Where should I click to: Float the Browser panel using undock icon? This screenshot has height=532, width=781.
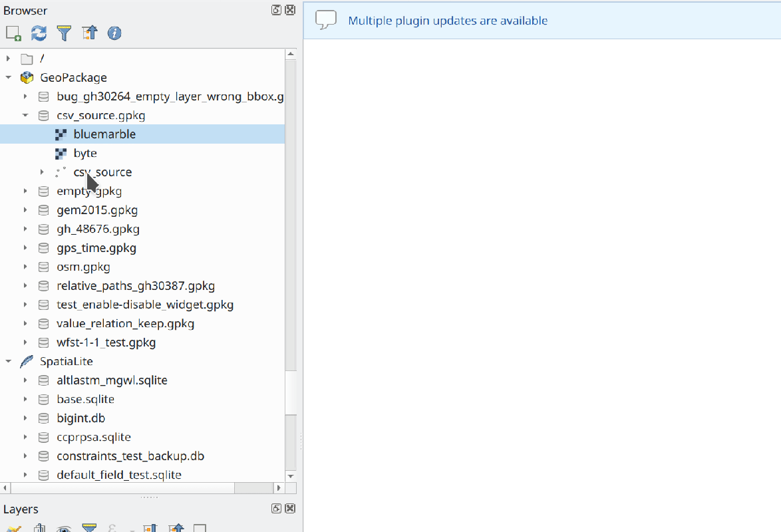coord(277,10)
